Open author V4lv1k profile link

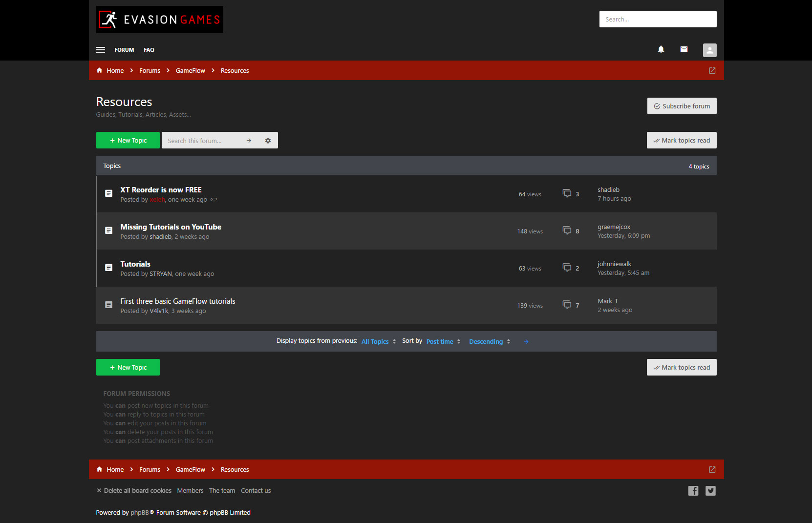159,311
